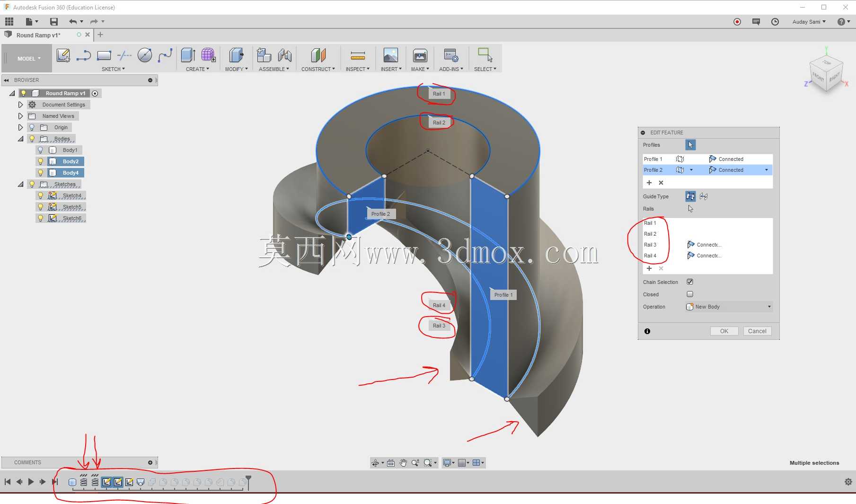Screen dimensions: 856x504
Task: Collapse the Bodies folder
Action: click(20, 139)
